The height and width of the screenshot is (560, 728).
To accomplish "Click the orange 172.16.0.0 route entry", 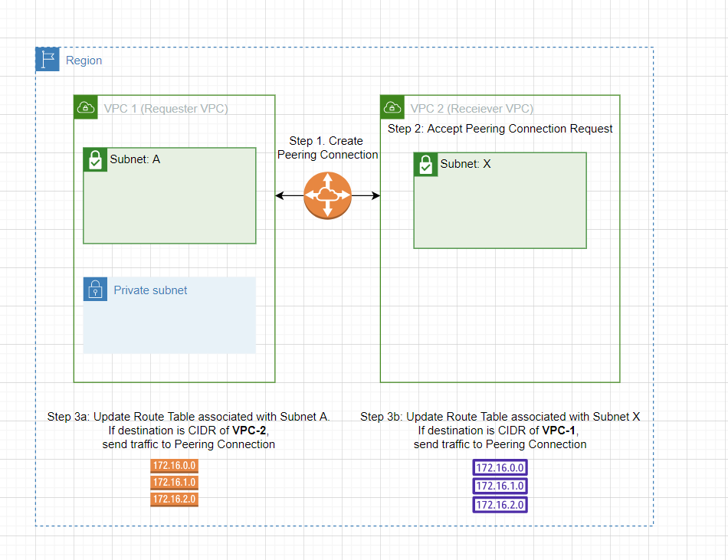I will tap(174, 465).
